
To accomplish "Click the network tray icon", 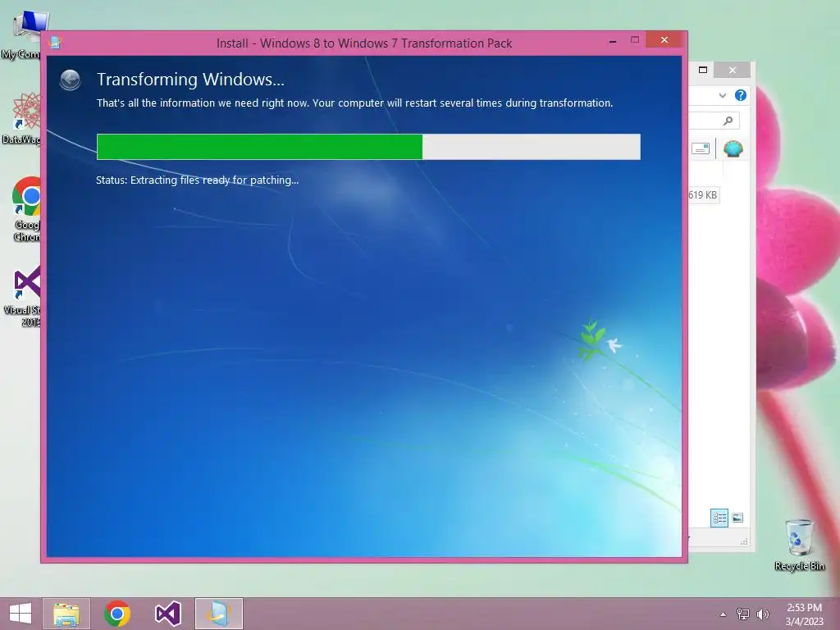I will coord(743,614).
